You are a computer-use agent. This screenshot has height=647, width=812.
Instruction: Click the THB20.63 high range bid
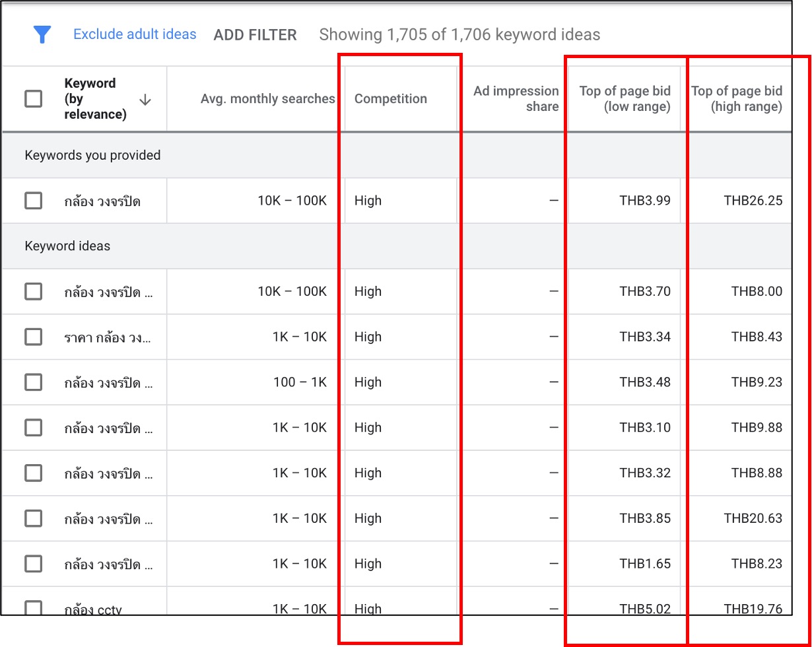pos(753,518)
